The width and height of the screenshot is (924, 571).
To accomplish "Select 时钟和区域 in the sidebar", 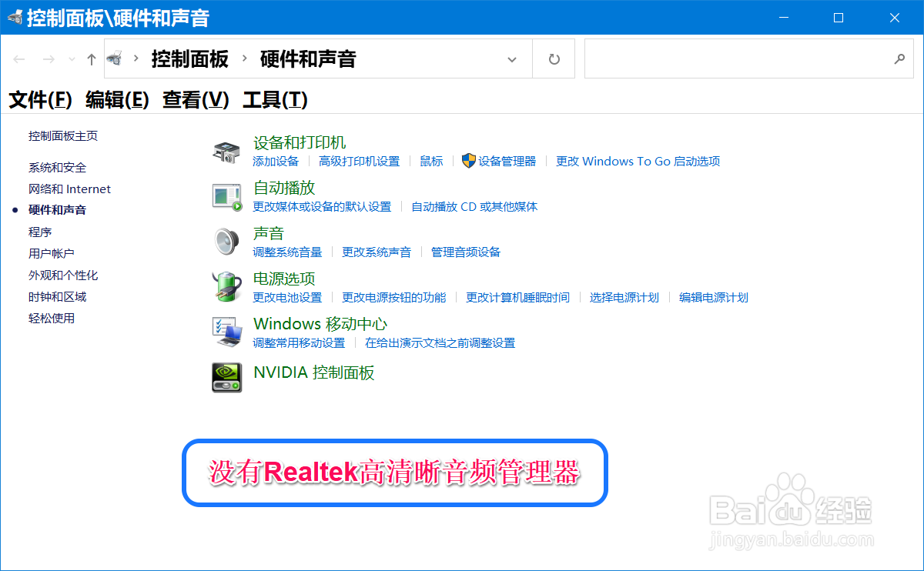I will tap(57, 297).
